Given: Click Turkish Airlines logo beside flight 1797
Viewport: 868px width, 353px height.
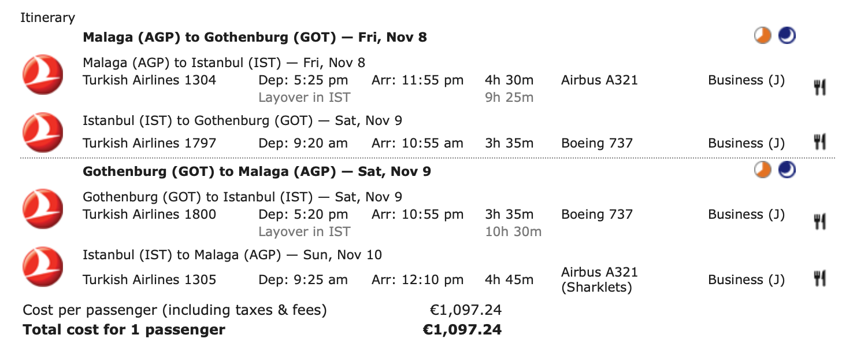Looking at the screenshot, I should click(x=42, y=132).
